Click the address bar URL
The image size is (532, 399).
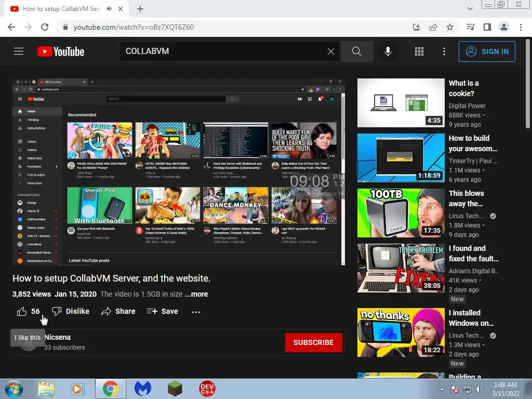coord(134,27)
